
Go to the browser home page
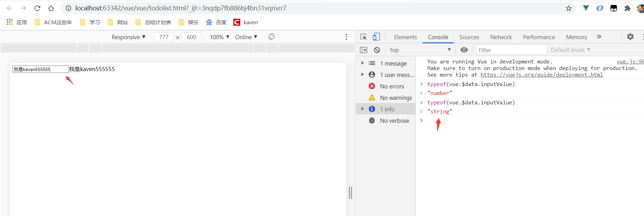(51, 8)
